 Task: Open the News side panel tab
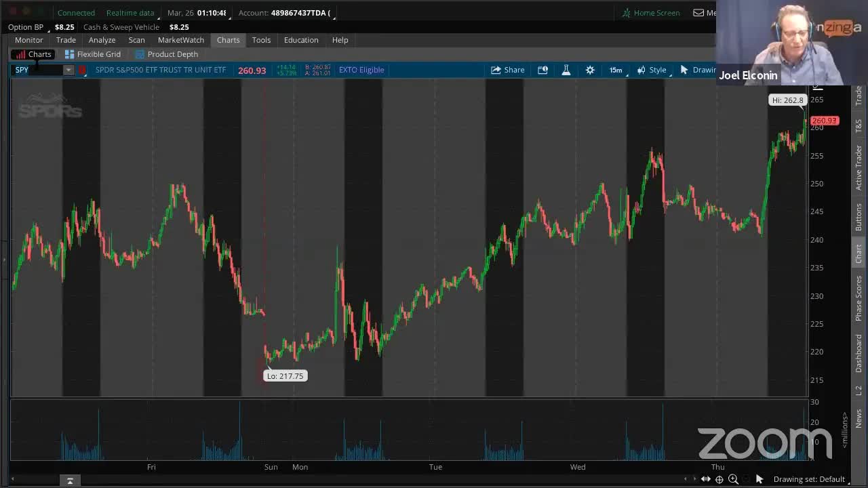[859, 419]
